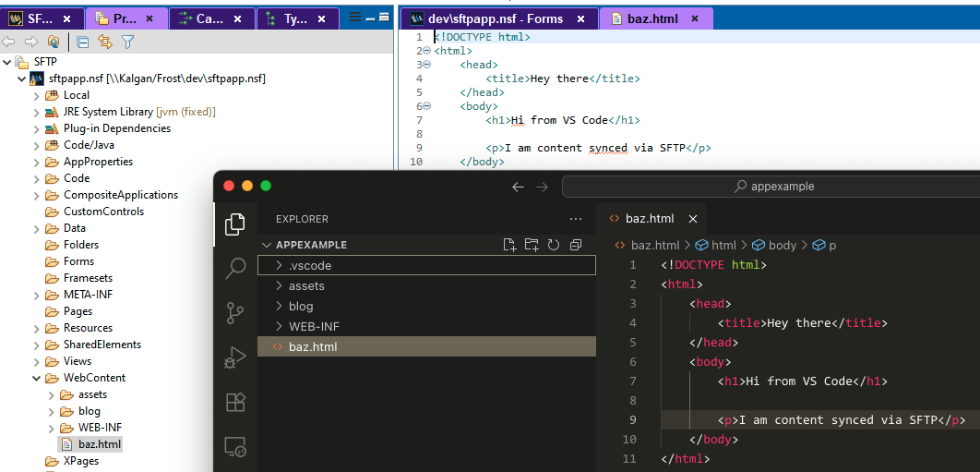Image resolution: width=980 pixels, height=472 pixels.
Task: Open Run and Debug view
Action: (235, 357)
